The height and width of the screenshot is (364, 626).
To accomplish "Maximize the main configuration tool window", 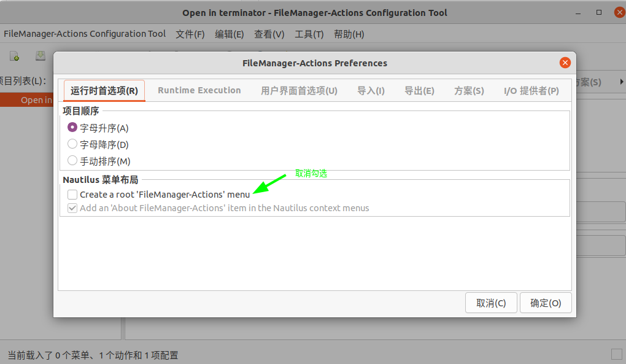I will (599, 12).
